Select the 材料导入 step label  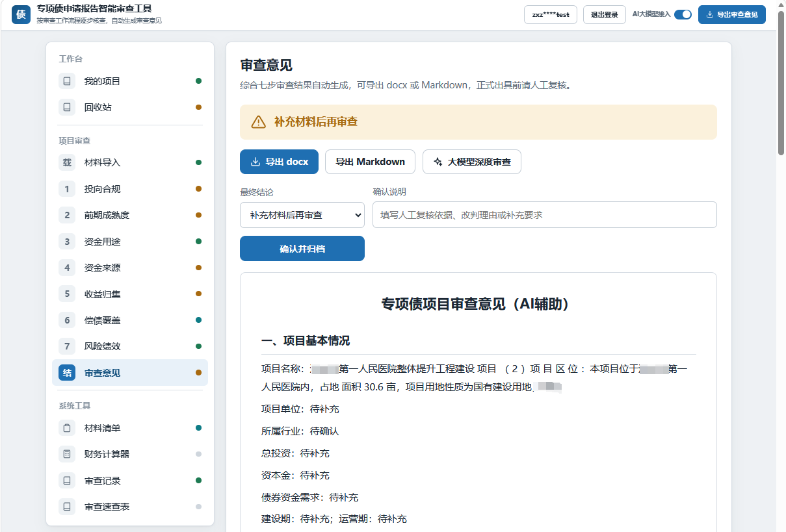(103, 162)
